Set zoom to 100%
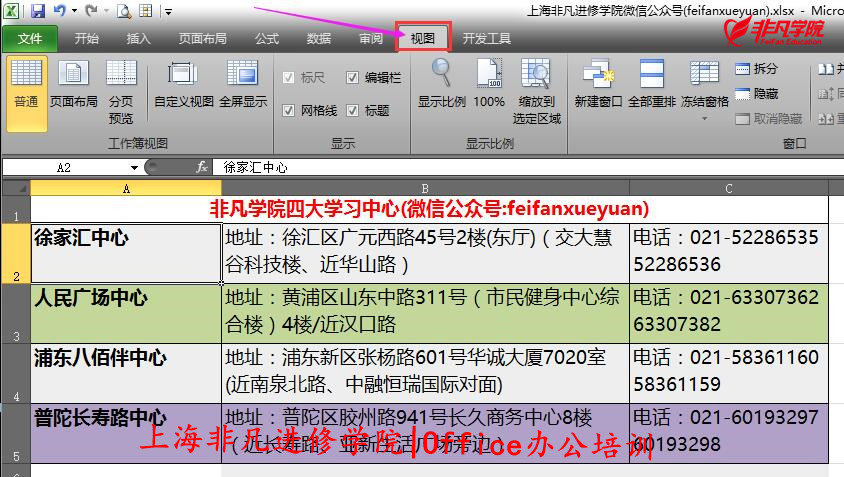 point(489,84)
